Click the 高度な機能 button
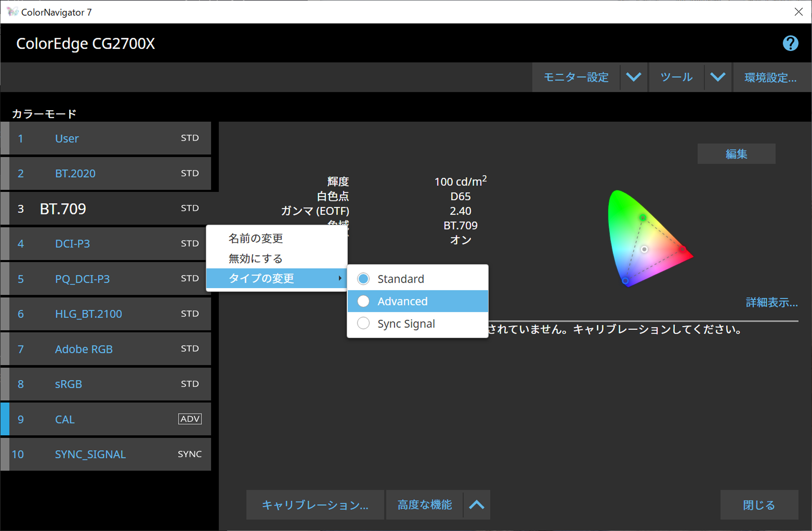 coord(425,505)
